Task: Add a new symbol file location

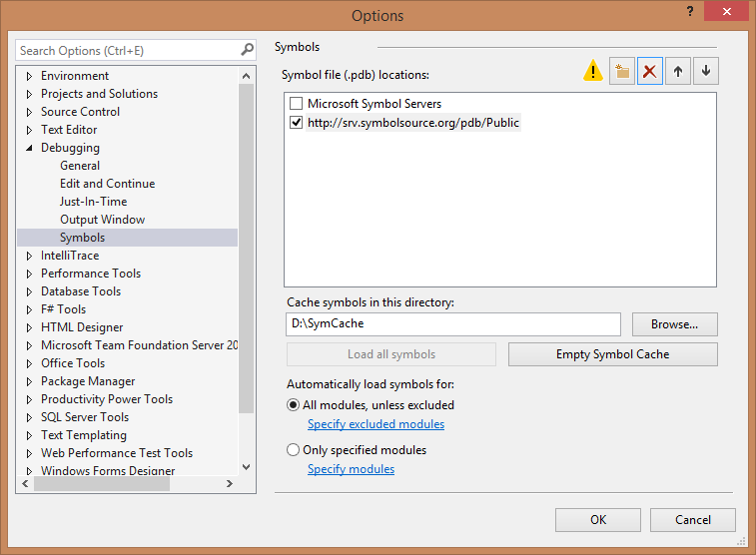Action: coord(622,71)
